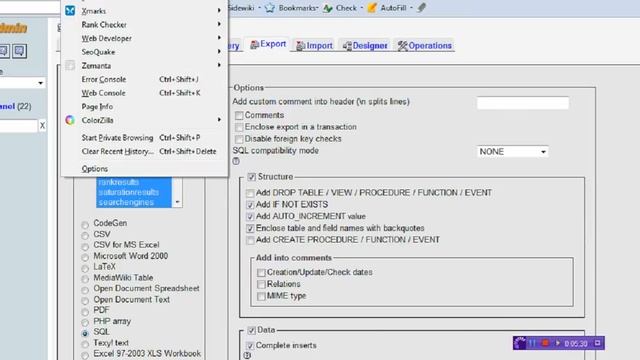Go to the Operations tab
The width and height of the screenshot is (640, 360).
[x=424, y=46]
